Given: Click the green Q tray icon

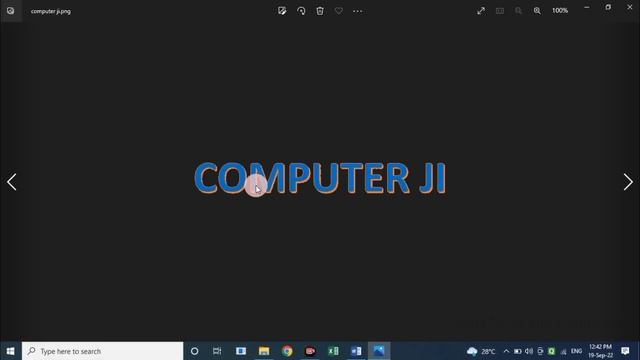Looking at the screenshot, I should [x=551, y=351].
